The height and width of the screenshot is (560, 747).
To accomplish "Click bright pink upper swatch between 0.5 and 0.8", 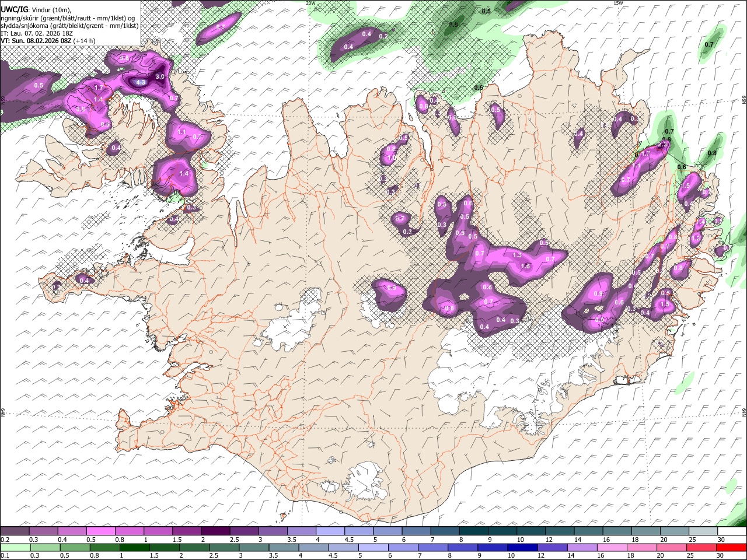I will 101,531.
